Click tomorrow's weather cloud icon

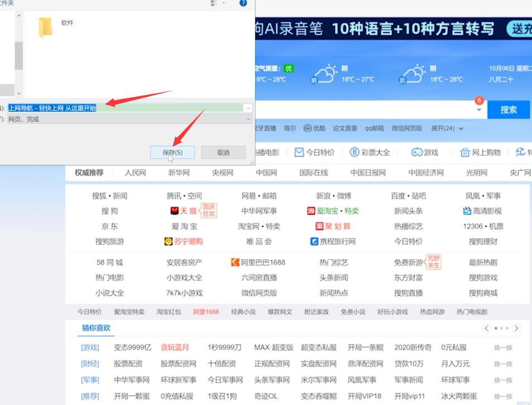[x=324, y=74]
